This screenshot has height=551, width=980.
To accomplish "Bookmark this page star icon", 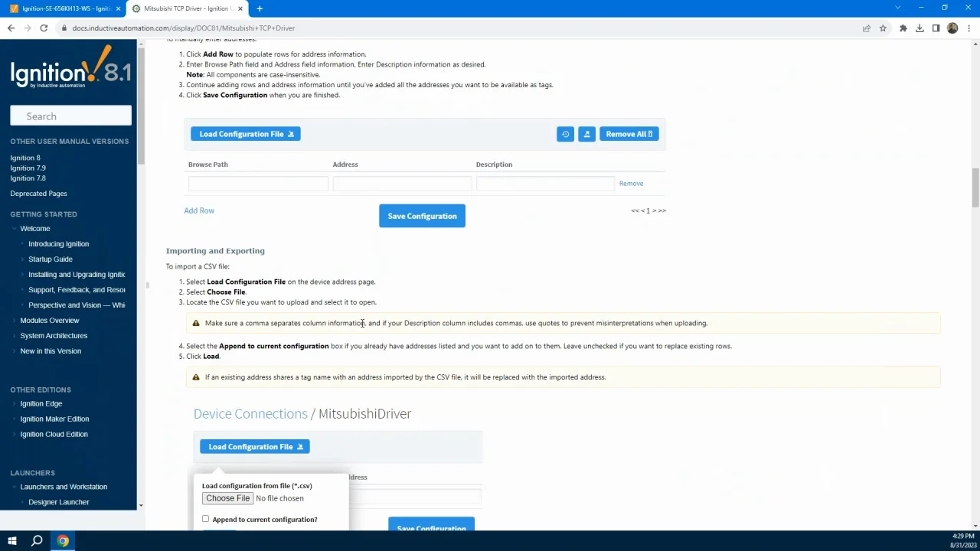I will tap(883, 28).
